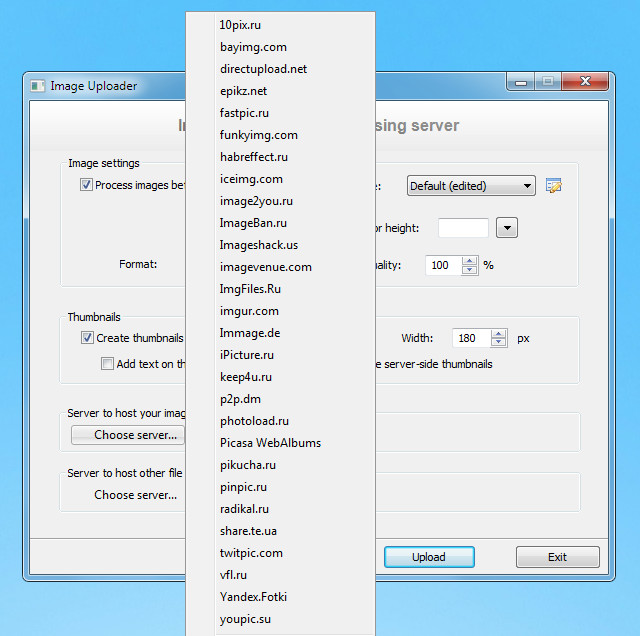Open the edit profile icon beside Default (edited)
This screenshot has width=640, height=636.
point(553,186)
